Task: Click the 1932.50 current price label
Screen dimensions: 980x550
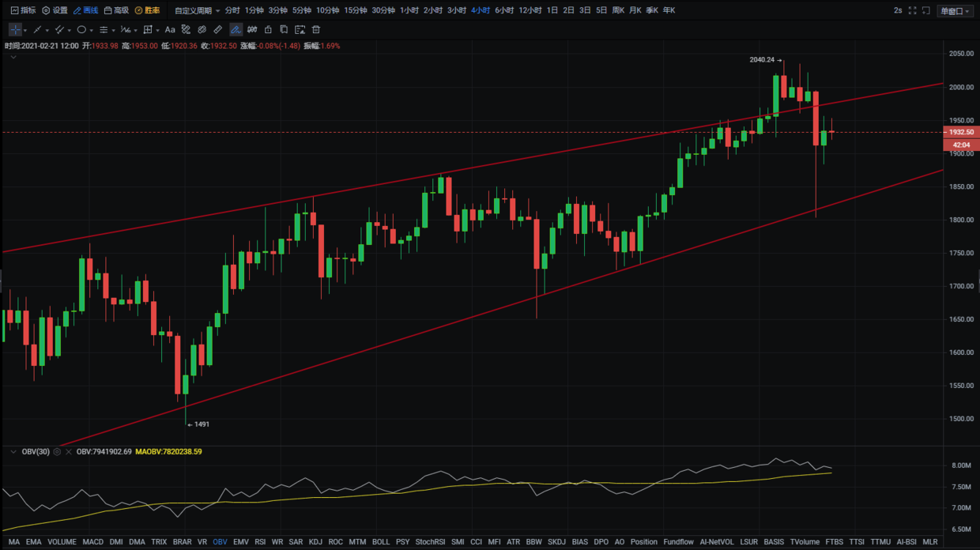Action: coord(962,132)
